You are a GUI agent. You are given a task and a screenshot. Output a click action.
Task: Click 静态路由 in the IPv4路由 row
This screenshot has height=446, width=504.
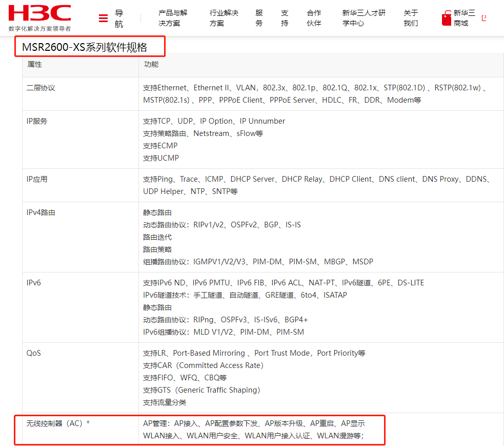point(157,212)
